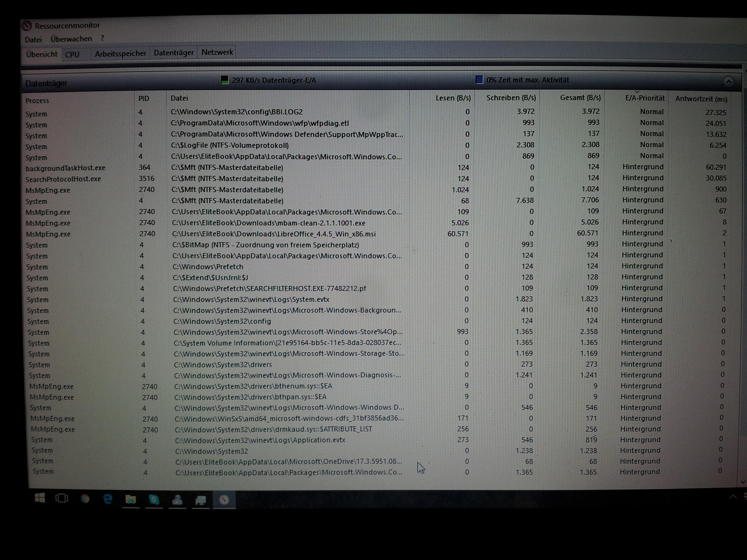Open File Explorer from taskbar

[131, 499]
